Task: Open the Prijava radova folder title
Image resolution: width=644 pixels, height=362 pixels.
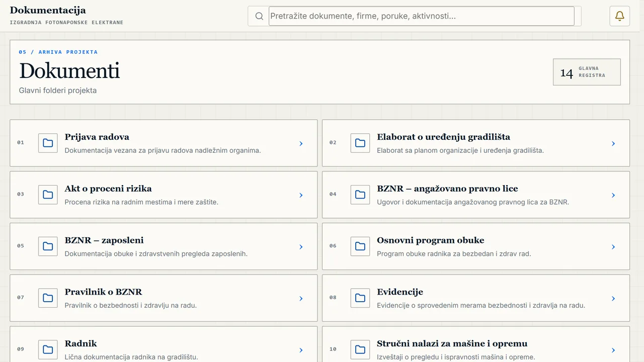Action: tap(97, 137)
